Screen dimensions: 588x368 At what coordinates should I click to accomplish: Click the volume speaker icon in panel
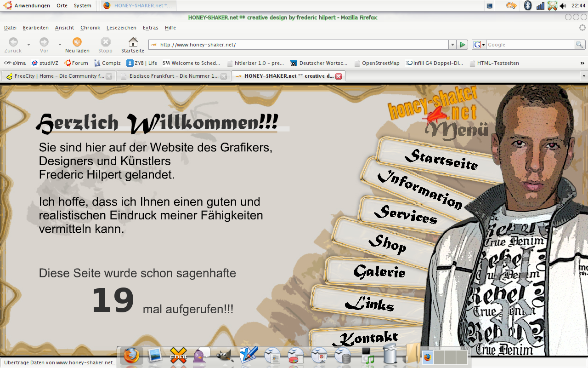563,6
